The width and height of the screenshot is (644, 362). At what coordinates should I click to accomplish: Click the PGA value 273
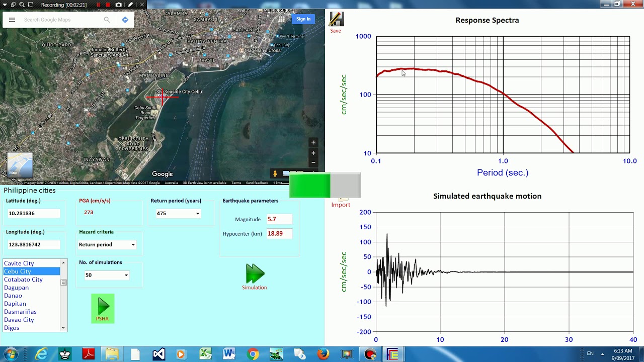click(x=89, y=213)
